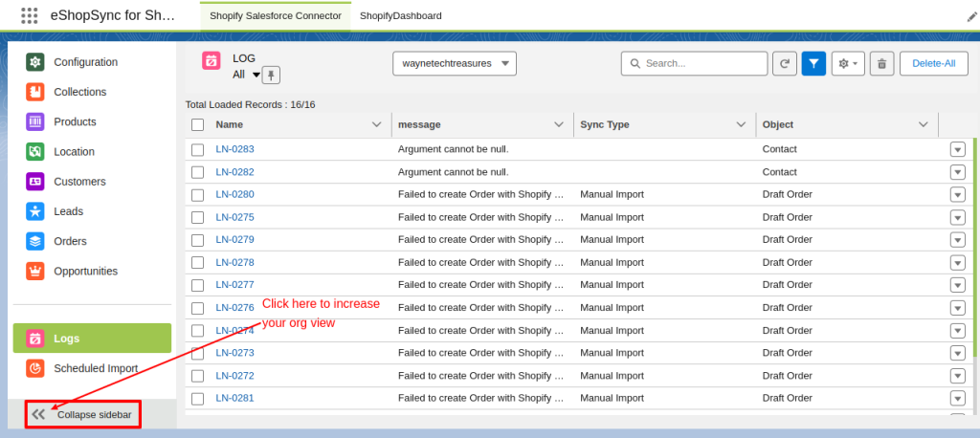The image size is (980, 438).
Task: Open the Sync Type column chevron menu
Action: 742,124
